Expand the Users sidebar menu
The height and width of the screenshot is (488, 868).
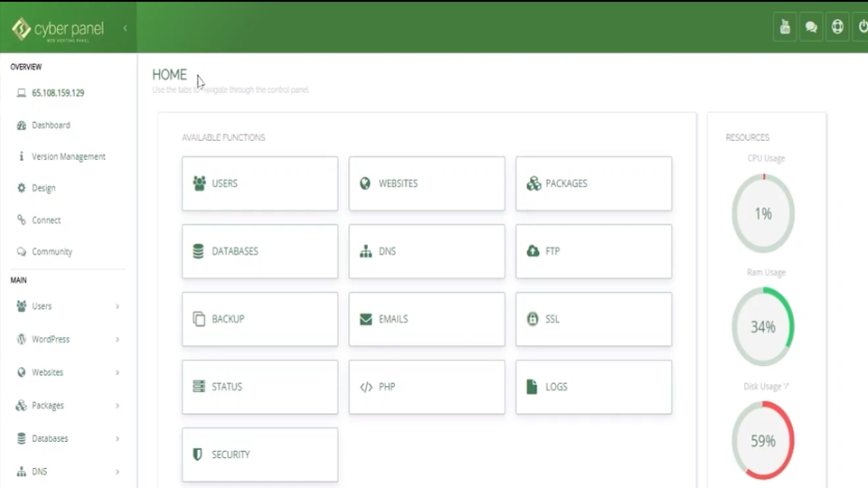68,306
